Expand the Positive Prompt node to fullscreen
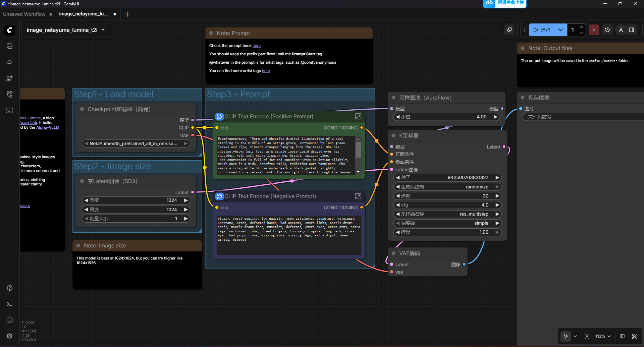The width and height of the screenshot is (644, 347). [358, 116]
